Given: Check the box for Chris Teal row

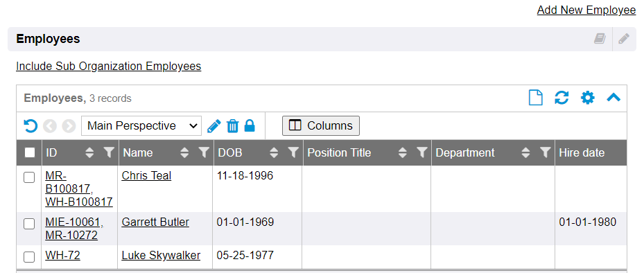Looking at the screenshot, I should (28, 177).
